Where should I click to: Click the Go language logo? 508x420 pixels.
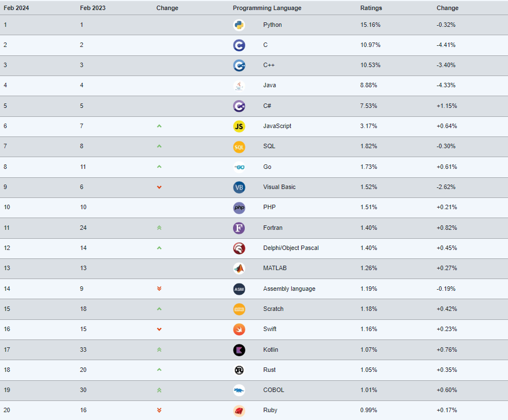239,167
